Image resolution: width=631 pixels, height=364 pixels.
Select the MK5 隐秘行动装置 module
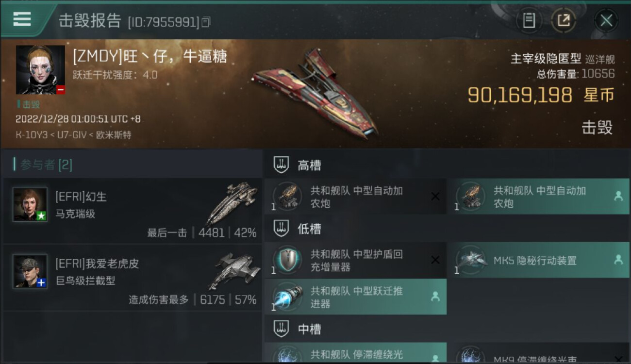pos(538,260)
